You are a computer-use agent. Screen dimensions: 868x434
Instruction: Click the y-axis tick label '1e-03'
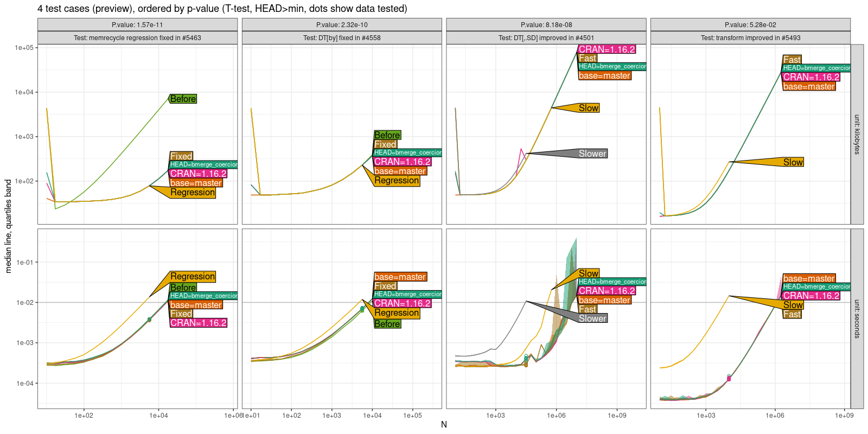[25, 343]
